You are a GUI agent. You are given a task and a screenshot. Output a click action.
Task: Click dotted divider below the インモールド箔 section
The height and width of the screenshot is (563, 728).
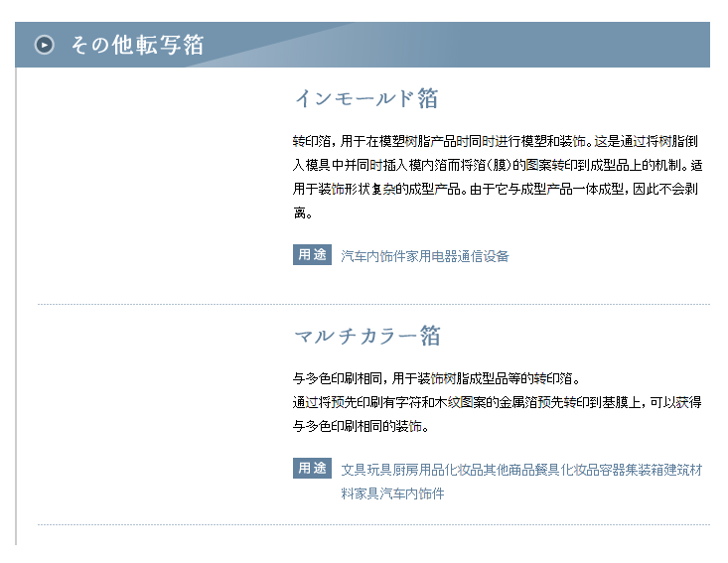(373, 304)
